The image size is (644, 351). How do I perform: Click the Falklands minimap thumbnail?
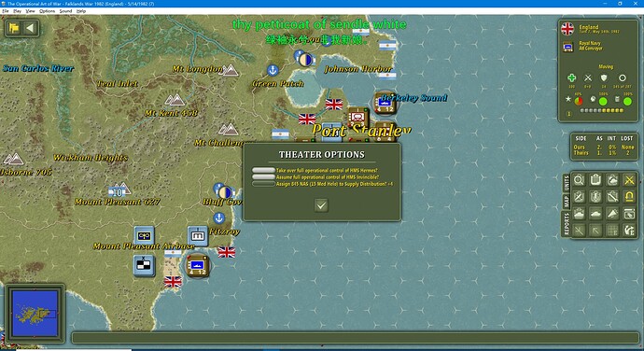click(35, 313)
